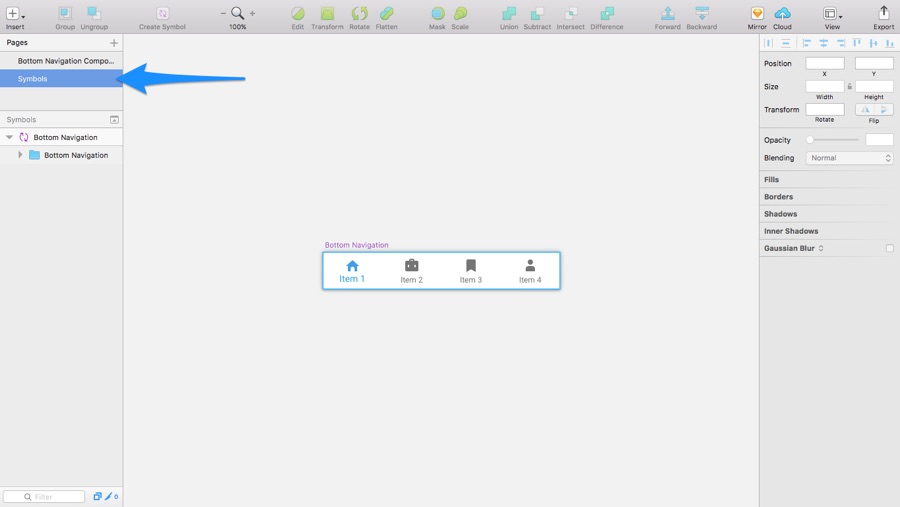Select the Bottom Navigation Compo... page
900x507 pixels.
tap(61, 61)
